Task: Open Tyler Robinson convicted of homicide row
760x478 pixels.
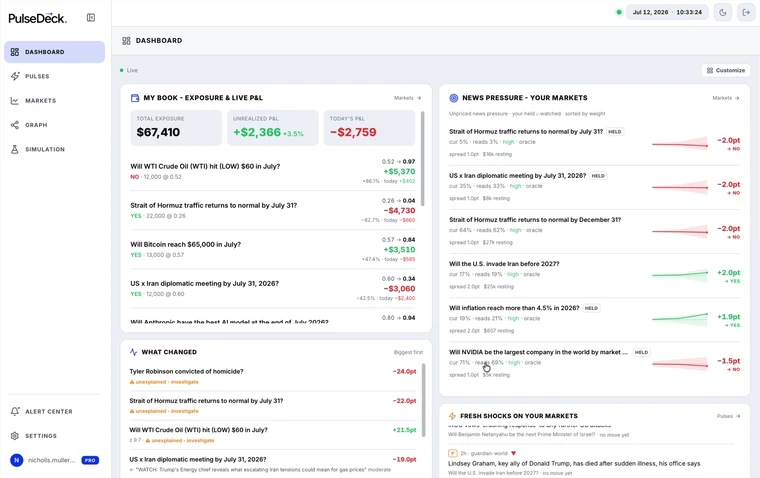Action: point(273,376)
